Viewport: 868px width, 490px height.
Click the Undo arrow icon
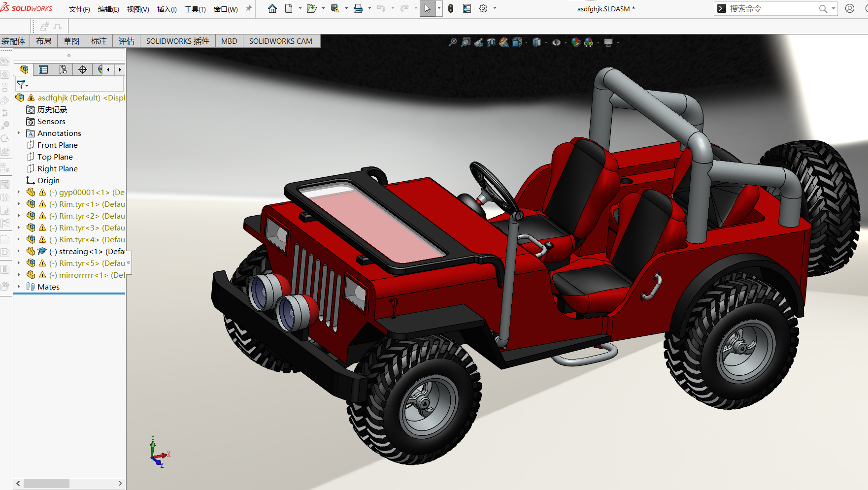click(x=381, y=8)
